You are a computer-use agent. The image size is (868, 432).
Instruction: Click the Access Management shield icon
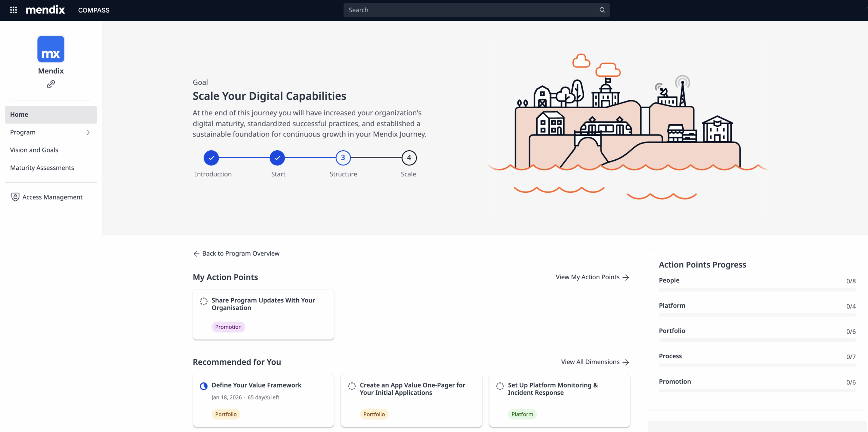[15, 197]
